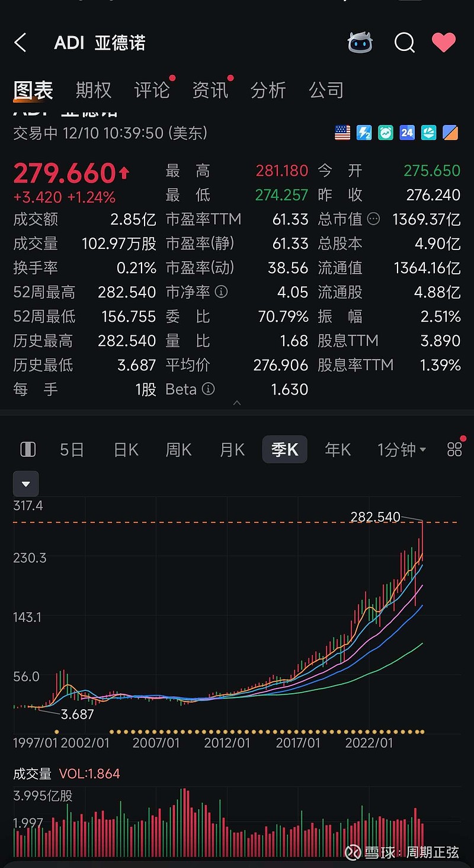This screenshot has height=868, width=474.
Task: Tap the 股息率TTM value 1.39%
Action: tap(440, 365)
